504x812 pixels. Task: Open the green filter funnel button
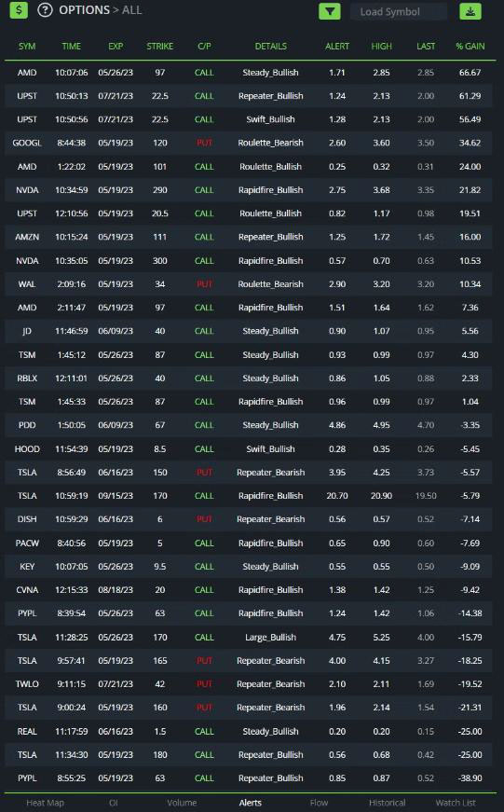tap(330, 11)
